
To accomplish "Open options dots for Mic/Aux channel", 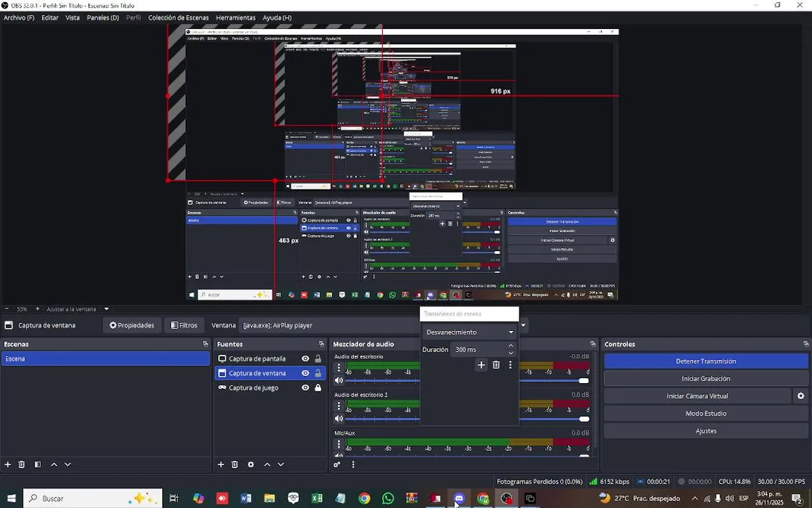I will pos(338,444).
